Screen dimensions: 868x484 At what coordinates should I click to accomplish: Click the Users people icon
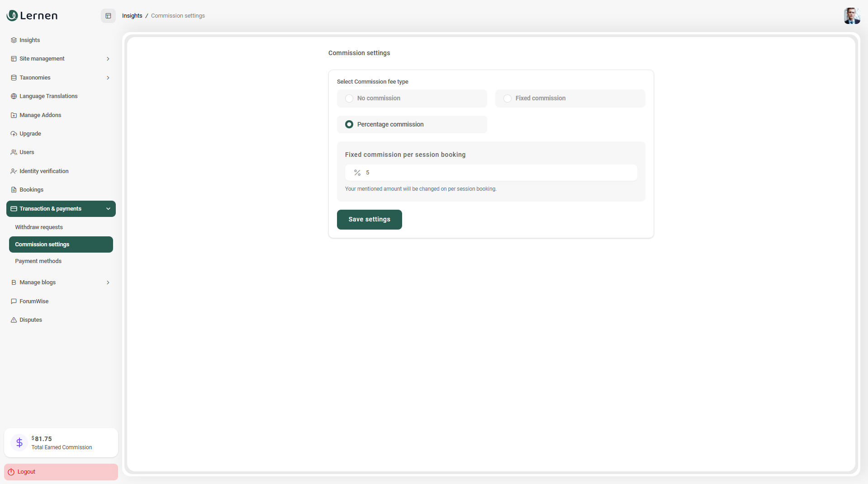14,152
